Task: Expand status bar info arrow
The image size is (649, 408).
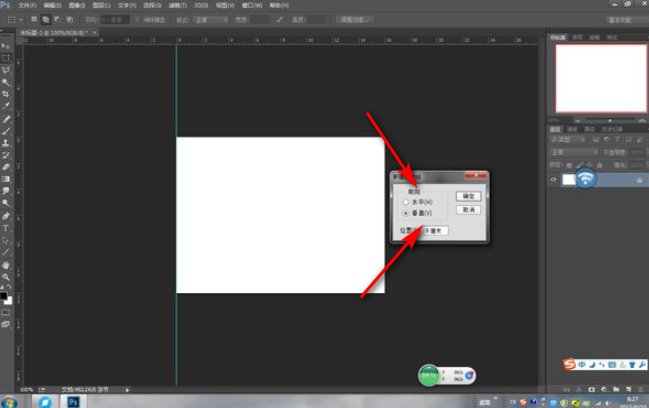Action: point(127,390)
